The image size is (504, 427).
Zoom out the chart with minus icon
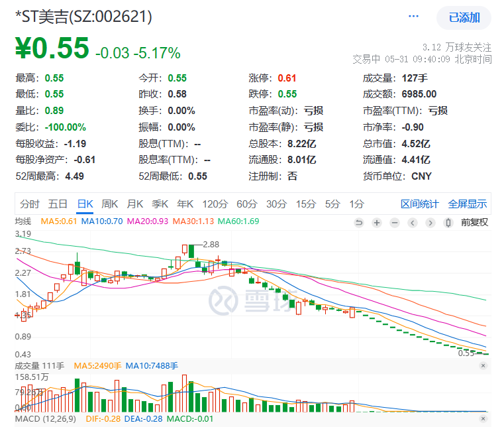click(395, 222)
